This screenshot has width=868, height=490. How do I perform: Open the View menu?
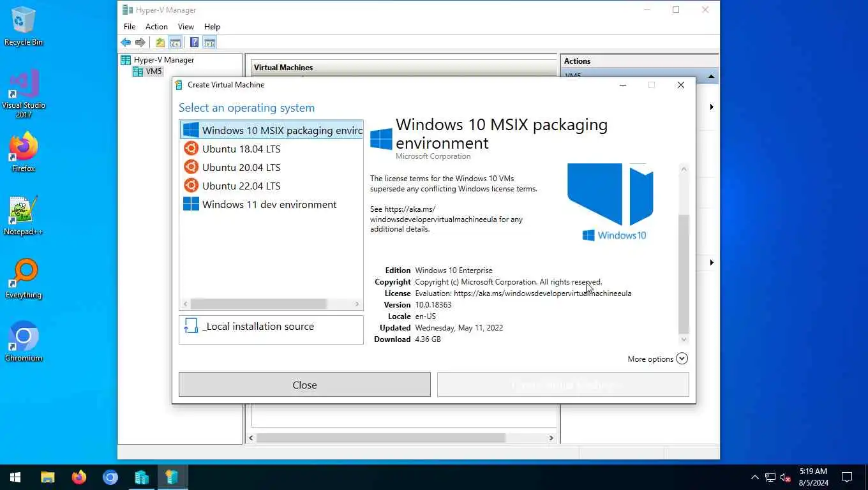(186, 27)
